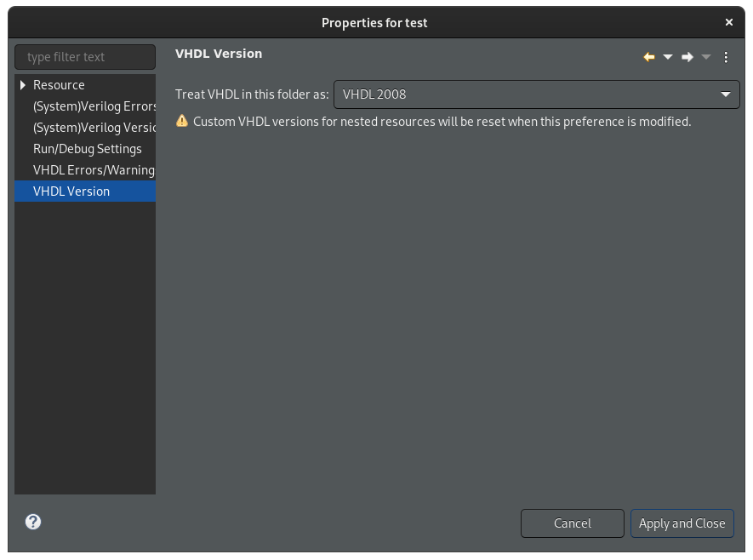Open the VHDL 2008 version combo box
Viewport: 753px width, 560px height.
(536, 94)
